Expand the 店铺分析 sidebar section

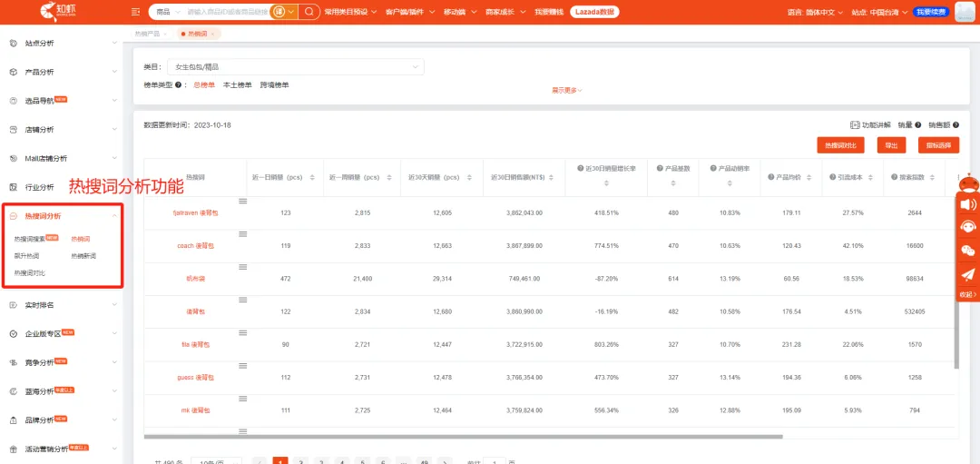coord(62,130)
